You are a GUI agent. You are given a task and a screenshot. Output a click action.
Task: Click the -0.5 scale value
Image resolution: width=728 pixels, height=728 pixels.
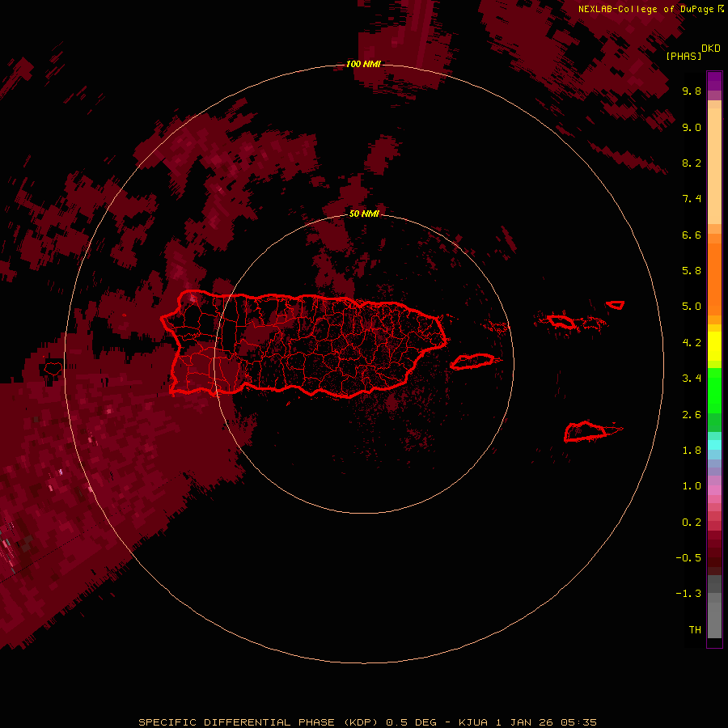click(x=688, y=558)
